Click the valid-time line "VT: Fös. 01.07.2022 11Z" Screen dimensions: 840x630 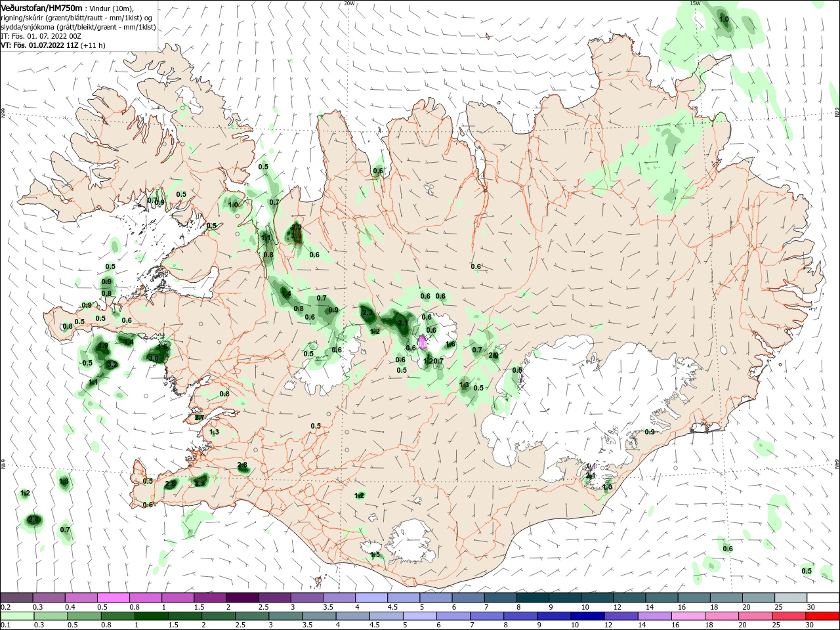(40, 45)
